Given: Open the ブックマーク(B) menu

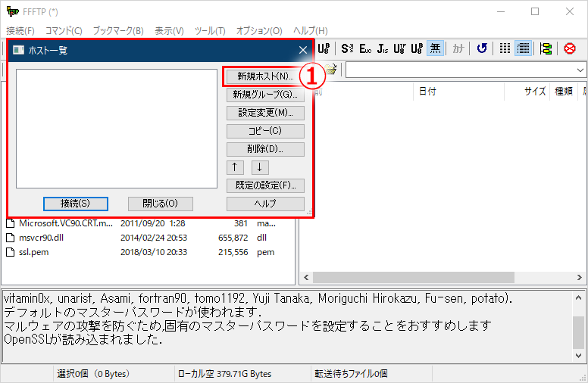Looking at the screenshot, I should [118, 30].
